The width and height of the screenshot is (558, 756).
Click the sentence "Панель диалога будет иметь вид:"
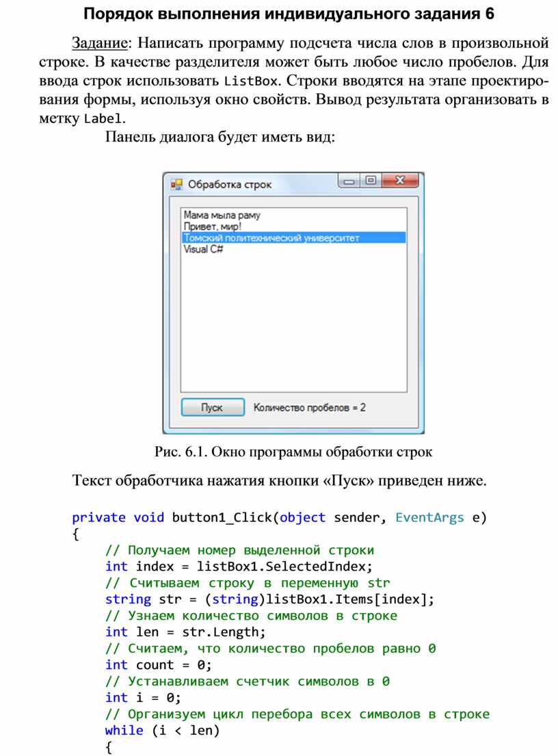coord(220,137)
